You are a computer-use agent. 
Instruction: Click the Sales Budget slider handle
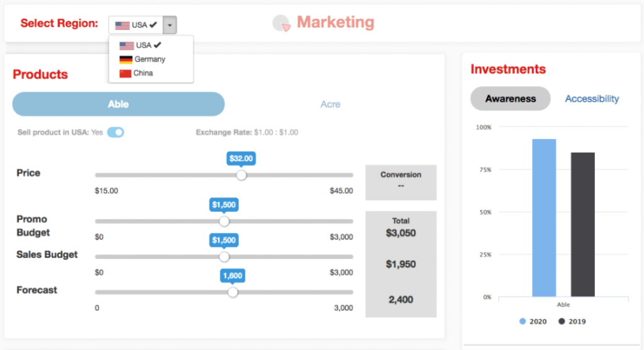[224, 256]
